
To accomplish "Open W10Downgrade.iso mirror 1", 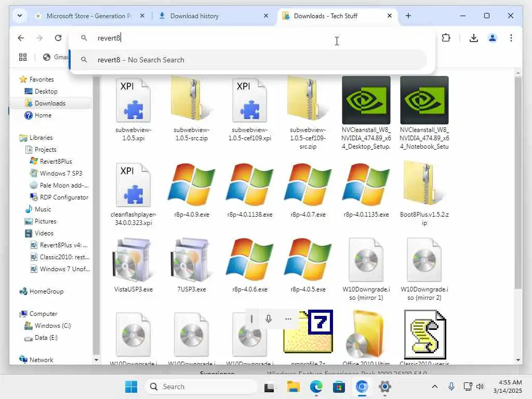I will pos(366,270).
